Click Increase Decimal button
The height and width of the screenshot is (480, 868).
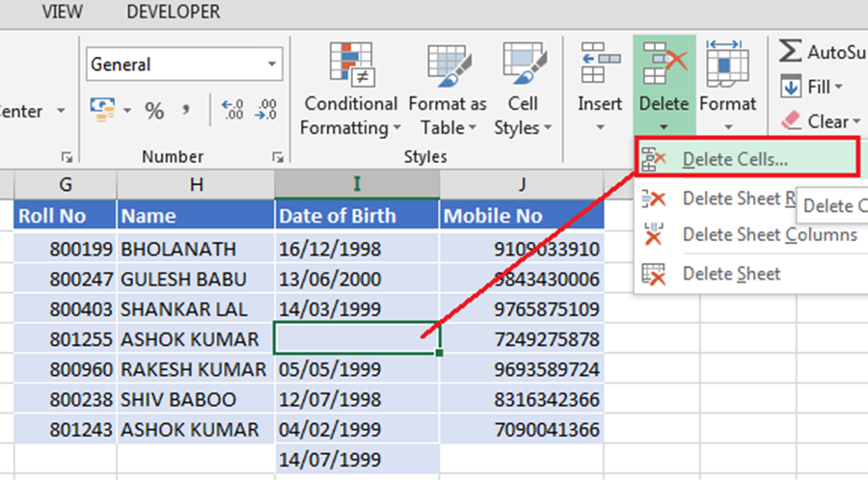[x=231, y=111]
